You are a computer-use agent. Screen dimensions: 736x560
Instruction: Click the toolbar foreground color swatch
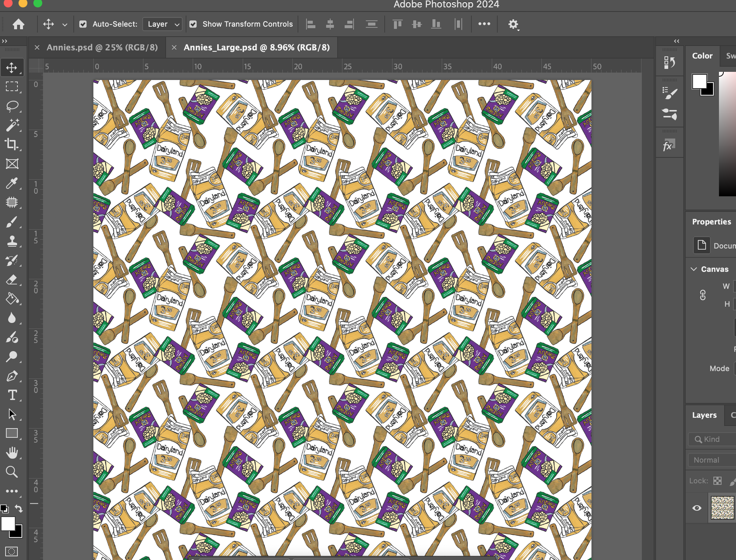pos(7,523)
